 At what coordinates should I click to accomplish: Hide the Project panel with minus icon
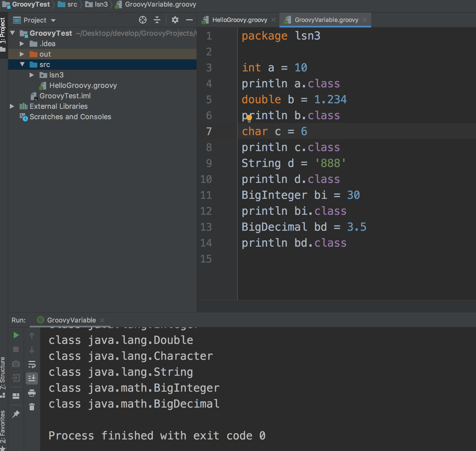click(189, 20)
